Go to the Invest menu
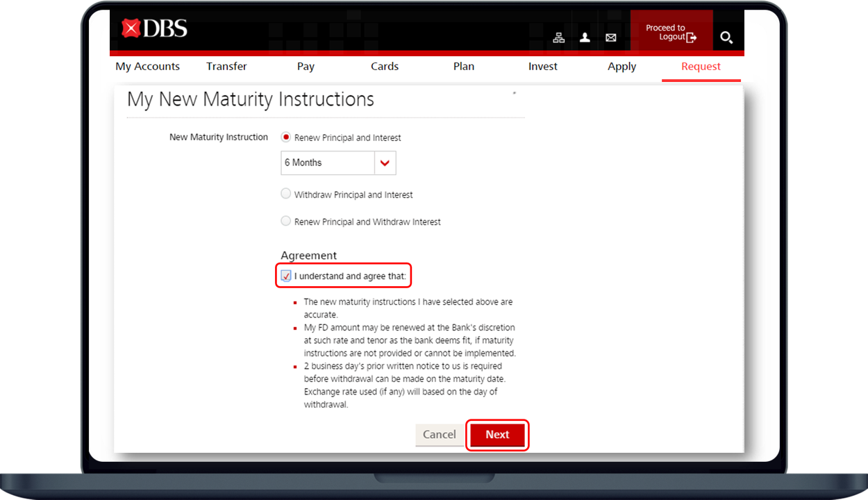Image resolution: width=868 pixels, height=500 pixels. (x=543, y=67)
